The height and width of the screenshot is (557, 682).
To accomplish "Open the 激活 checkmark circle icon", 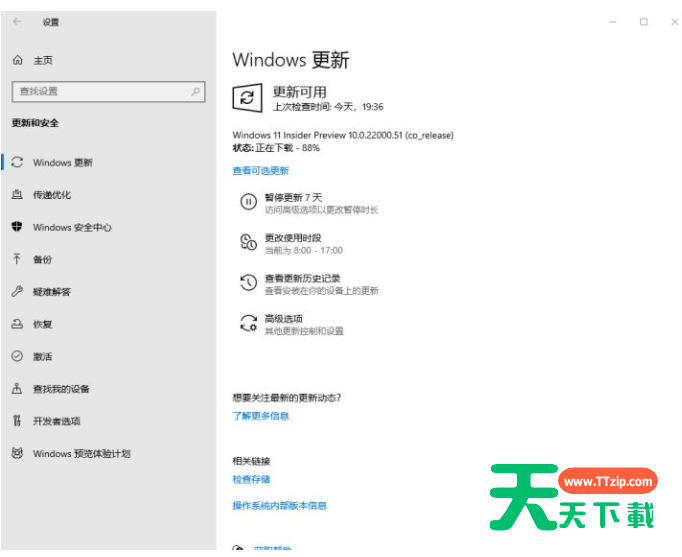I will tap(17, 356).
